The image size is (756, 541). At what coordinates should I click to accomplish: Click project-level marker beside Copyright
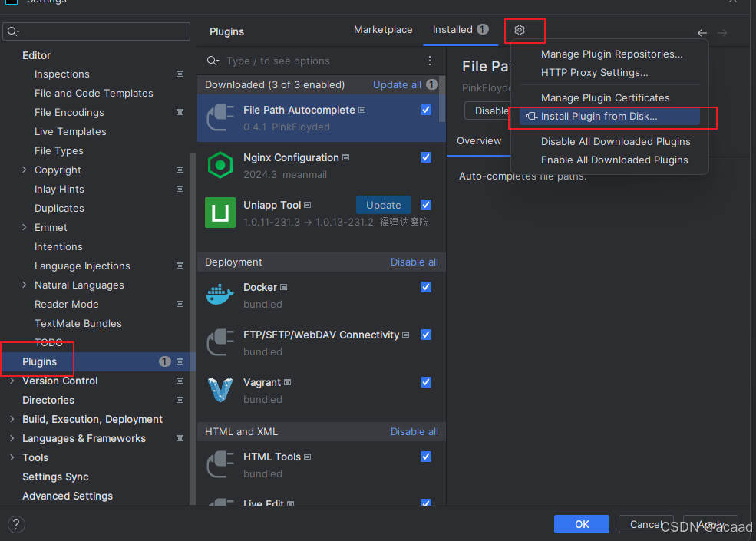tap(180, 170)
